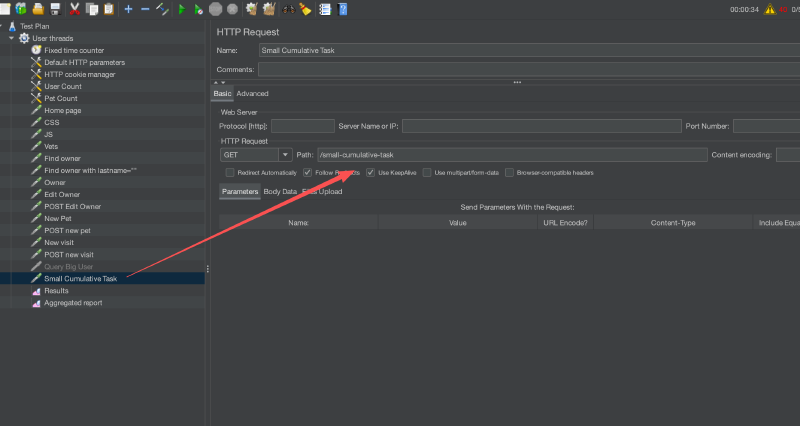Collapse the User threads tree node
The width and height of the screenshot is (800, 426).
click(11, 38)
